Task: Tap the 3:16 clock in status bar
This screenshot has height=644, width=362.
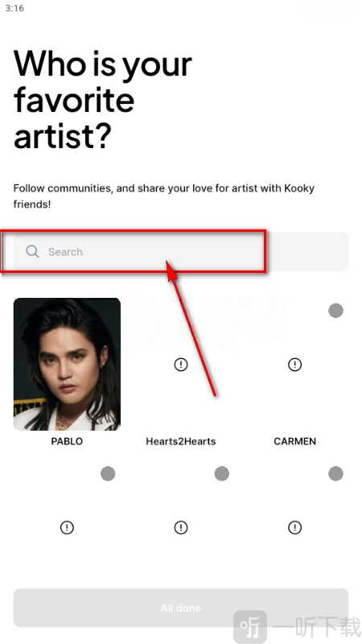Action: (x=14, y=8)
